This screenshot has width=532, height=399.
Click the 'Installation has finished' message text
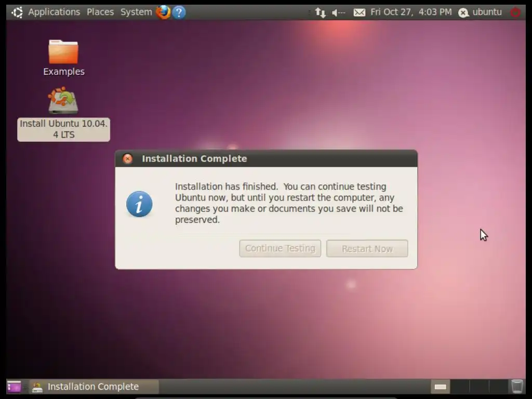click(x=289, y=203)
